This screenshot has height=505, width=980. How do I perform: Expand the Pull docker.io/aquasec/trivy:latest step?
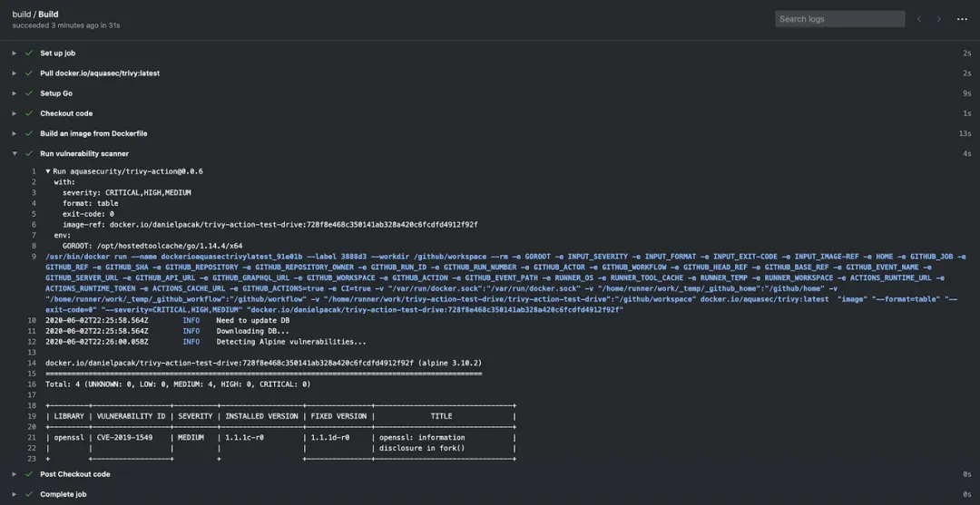click(15, 73)
